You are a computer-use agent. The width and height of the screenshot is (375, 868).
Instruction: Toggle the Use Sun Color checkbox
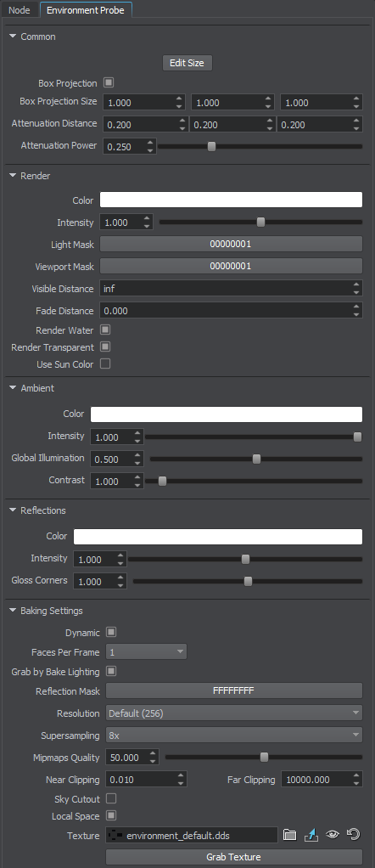coord(105,364)
